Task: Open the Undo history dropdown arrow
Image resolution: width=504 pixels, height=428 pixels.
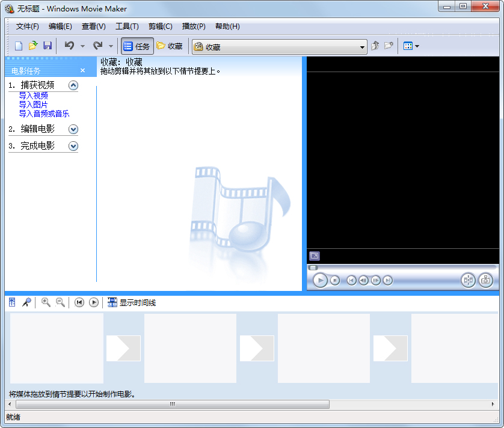Action: point(82,46)
